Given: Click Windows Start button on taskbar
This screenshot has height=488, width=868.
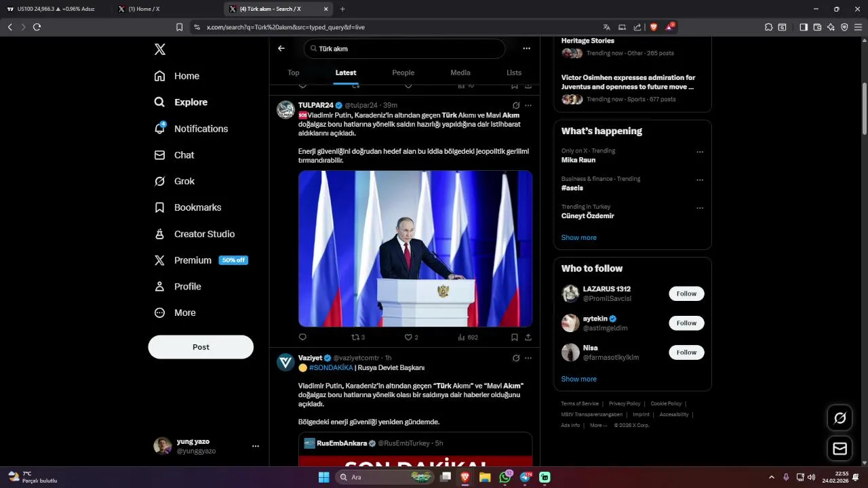Looking at the screenshot, I should 323,477.
